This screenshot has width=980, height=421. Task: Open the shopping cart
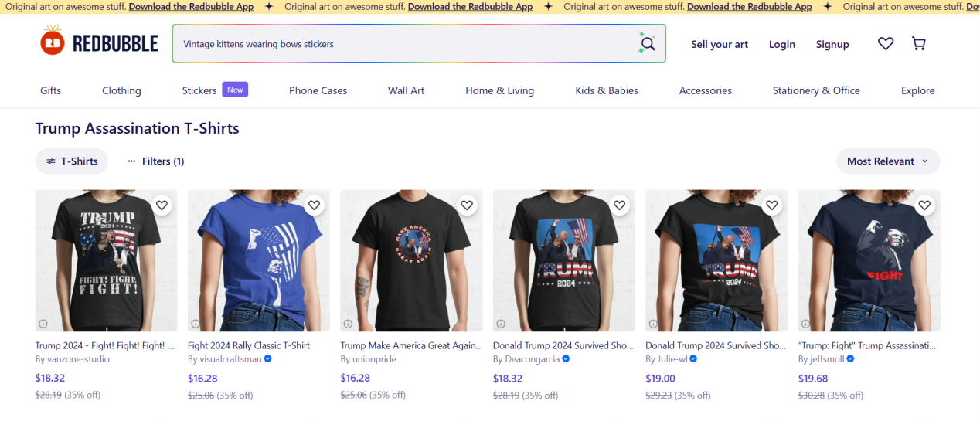919,44
